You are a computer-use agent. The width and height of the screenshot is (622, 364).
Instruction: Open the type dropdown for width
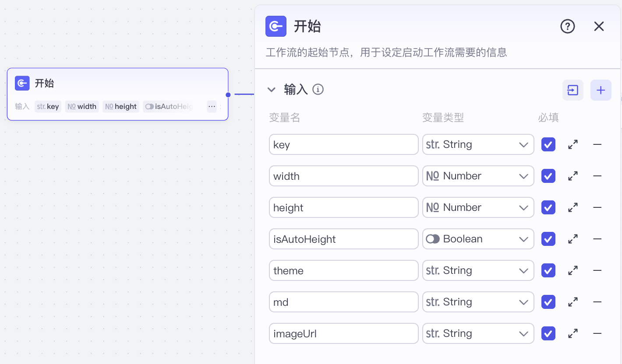[478, 176]
